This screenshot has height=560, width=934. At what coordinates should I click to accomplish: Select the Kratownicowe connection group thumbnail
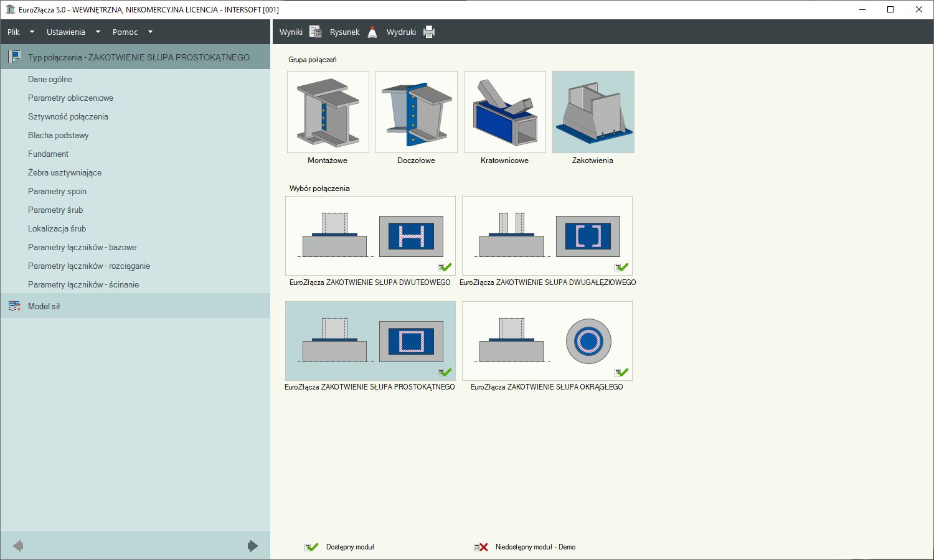(505, 112)
